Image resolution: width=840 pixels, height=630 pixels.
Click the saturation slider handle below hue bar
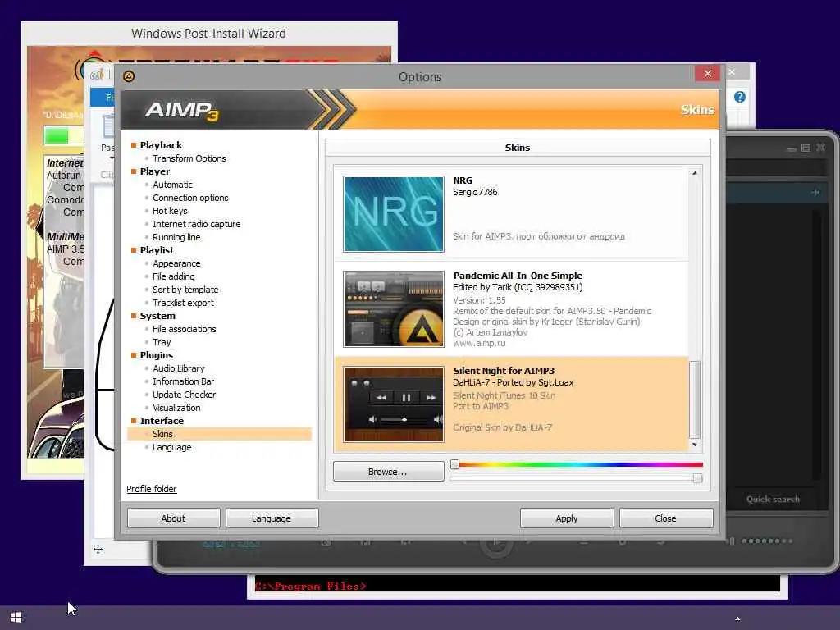(697, 478)
